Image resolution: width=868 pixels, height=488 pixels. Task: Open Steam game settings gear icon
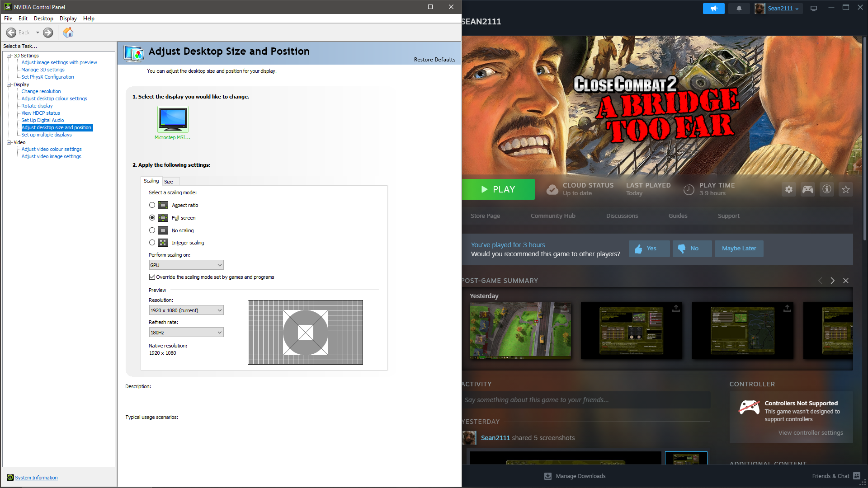pyautogui.click(x=788, y=190)
